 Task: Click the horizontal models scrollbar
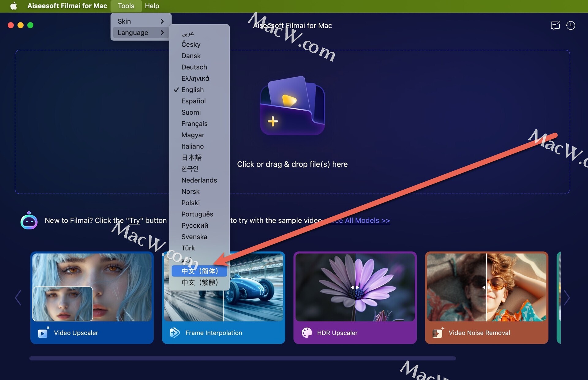[243, 358]
